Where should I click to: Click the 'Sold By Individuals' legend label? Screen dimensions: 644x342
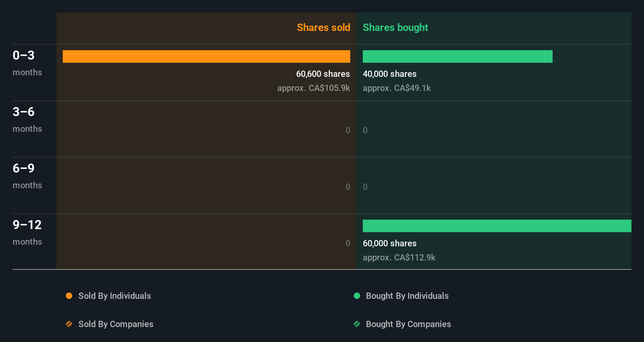115,296
